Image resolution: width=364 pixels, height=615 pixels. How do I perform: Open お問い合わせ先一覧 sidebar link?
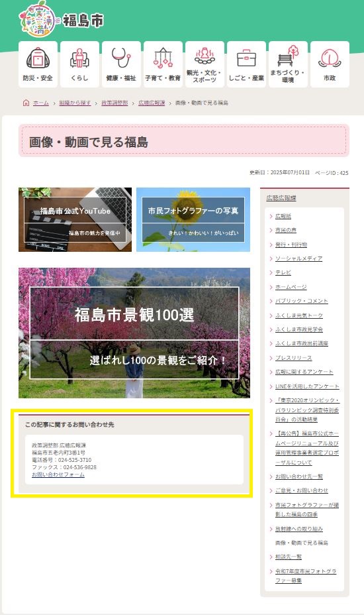299,476
